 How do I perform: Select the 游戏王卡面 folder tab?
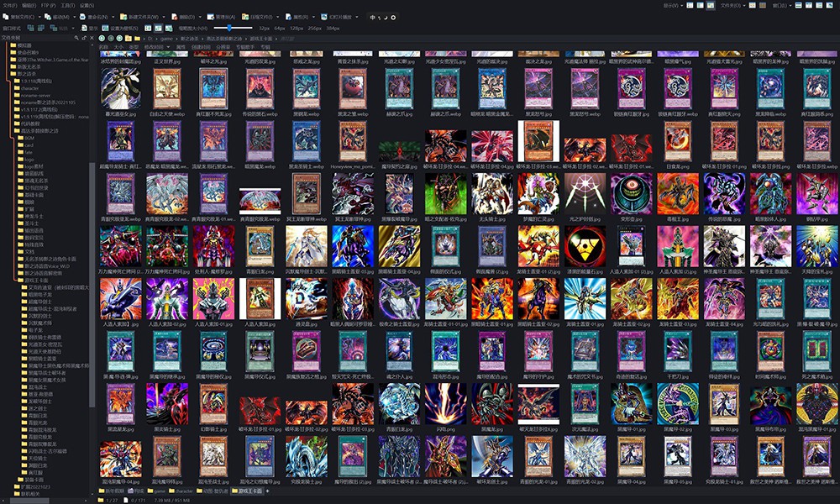(x=247, y=491)
